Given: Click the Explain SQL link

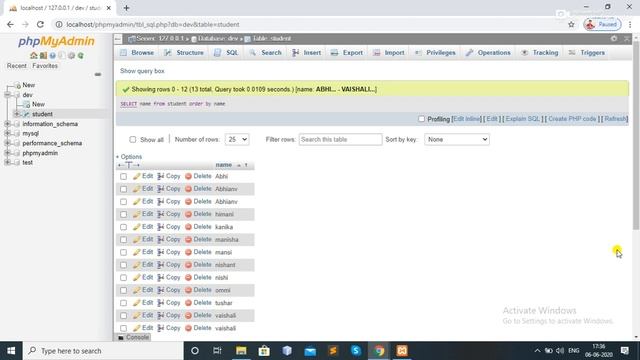Looking at the screenshot, I should click(x=522, y=119).
